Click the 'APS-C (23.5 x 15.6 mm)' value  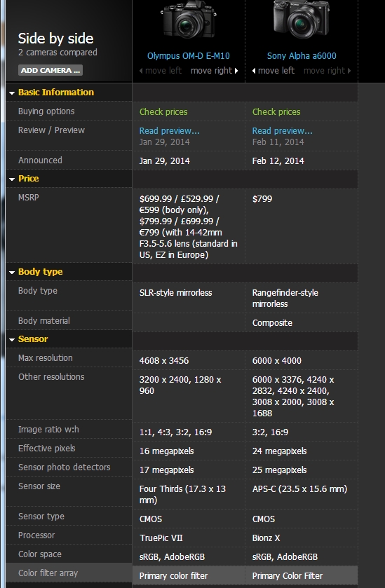tap(300, 488)
